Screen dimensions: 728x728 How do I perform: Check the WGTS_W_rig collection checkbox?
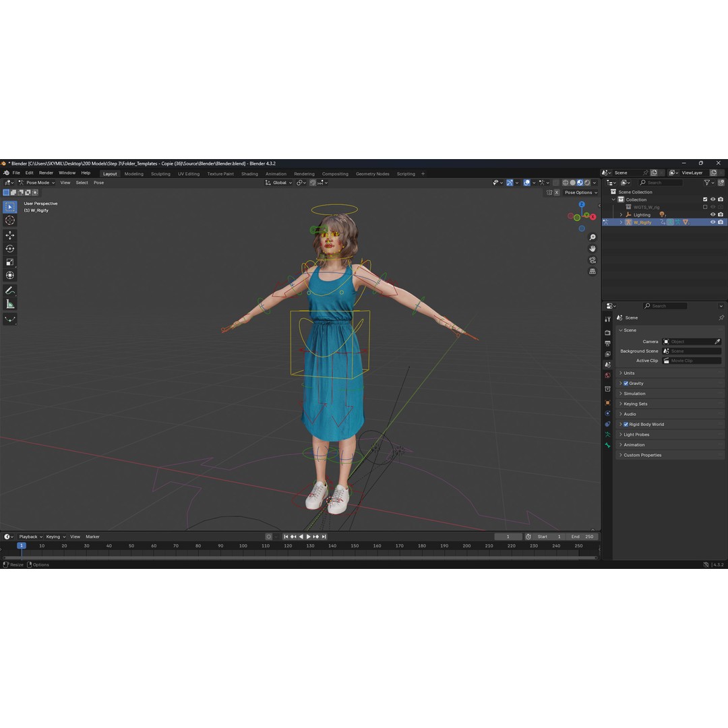[705, 207]
